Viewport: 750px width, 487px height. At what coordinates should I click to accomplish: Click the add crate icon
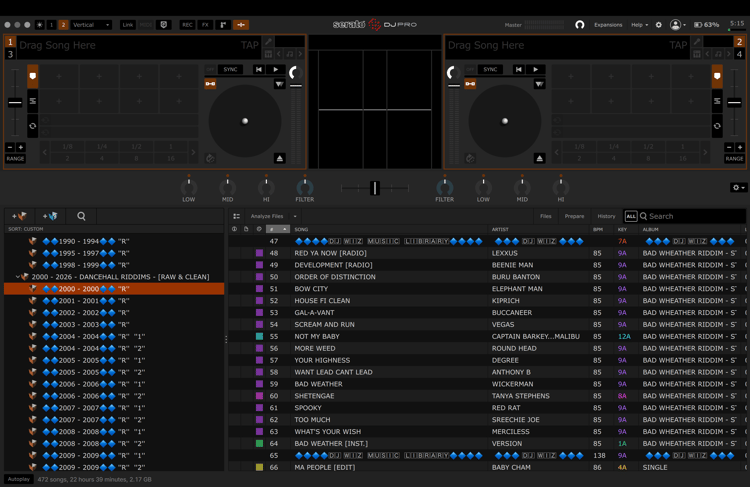click(19, 216)
